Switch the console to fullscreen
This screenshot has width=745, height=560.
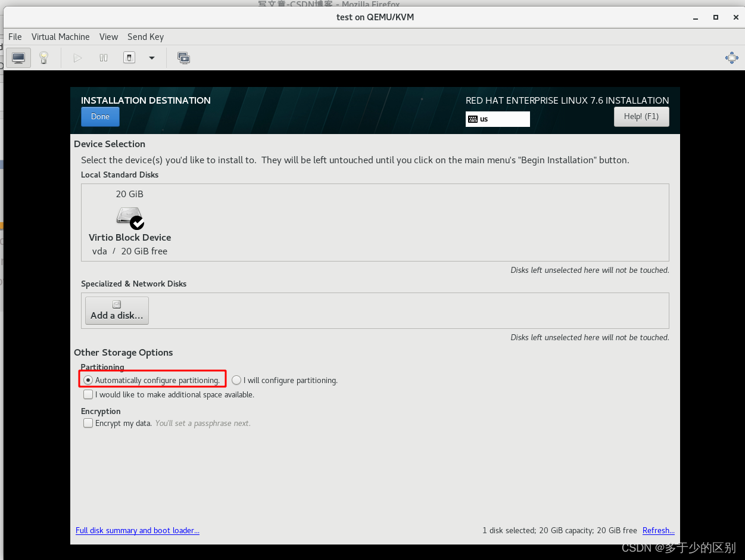731,58
